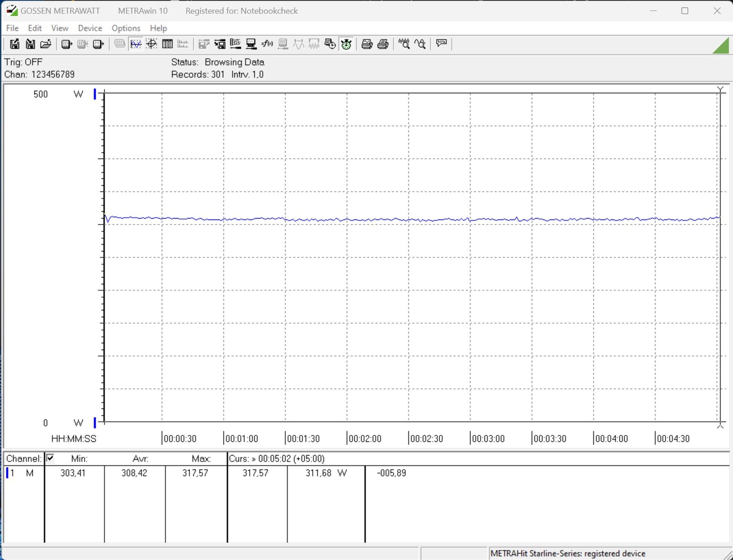Click the difference value -005,89

click(391, 473)
